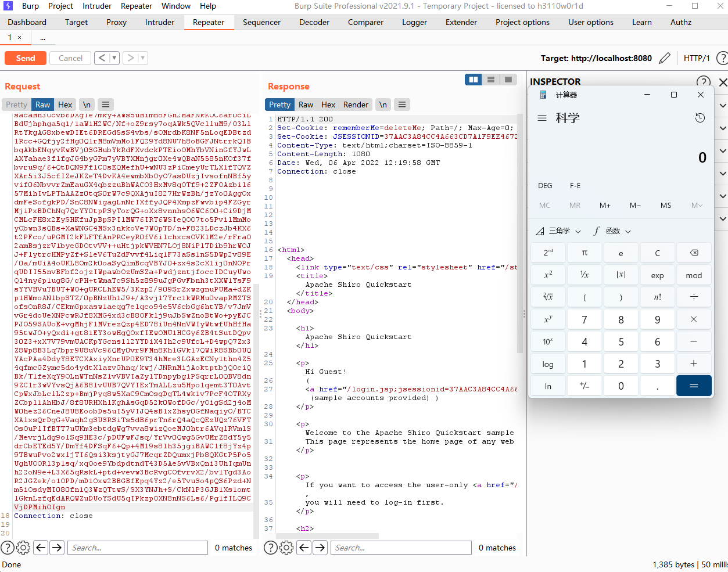The height and width of the screenshot is (572, 728).
Task: Switch Response view to Render
Action: tap(356, 105)
